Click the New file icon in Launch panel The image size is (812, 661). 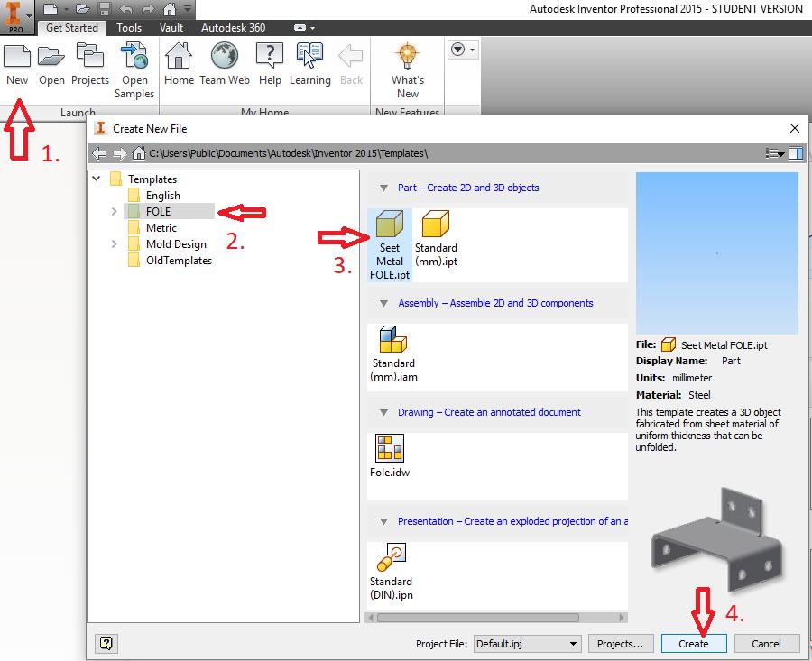[17, 65]
